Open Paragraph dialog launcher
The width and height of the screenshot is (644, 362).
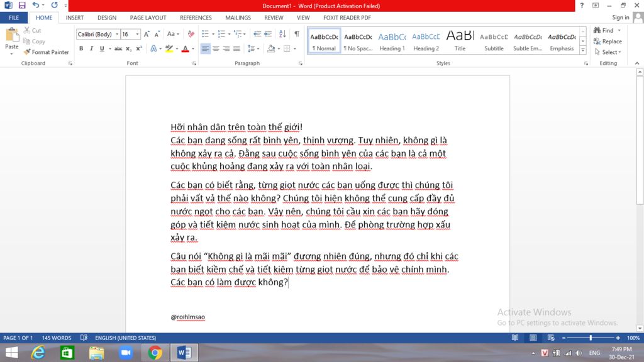(x=300, y=63)
